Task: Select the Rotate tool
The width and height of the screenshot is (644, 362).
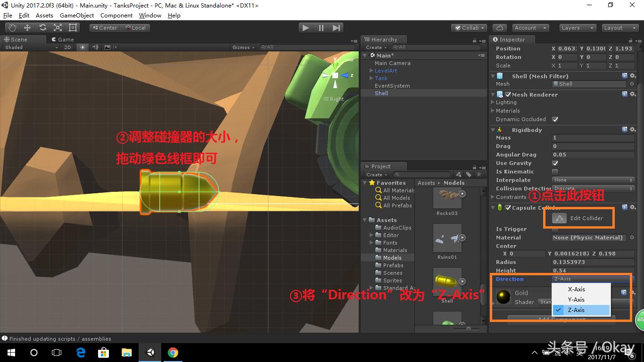Action: coord(42,27)
